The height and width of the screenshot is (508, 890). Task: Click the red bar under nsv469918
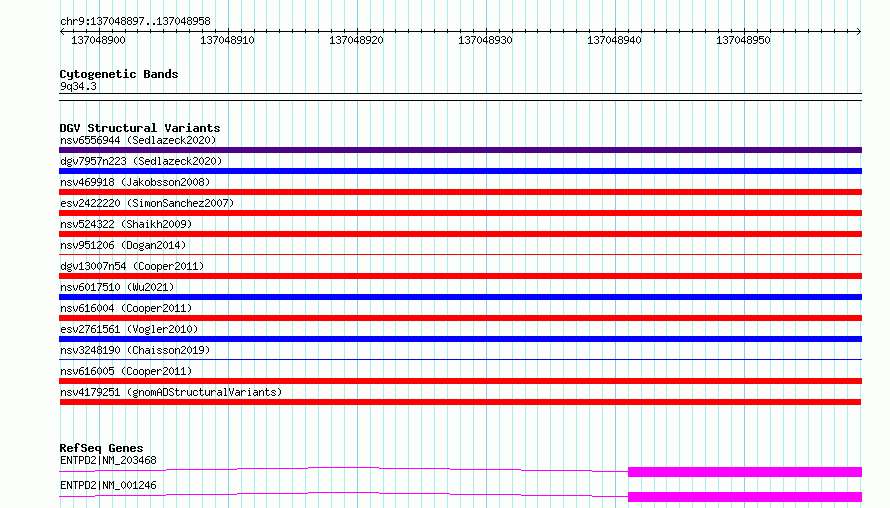460,192
